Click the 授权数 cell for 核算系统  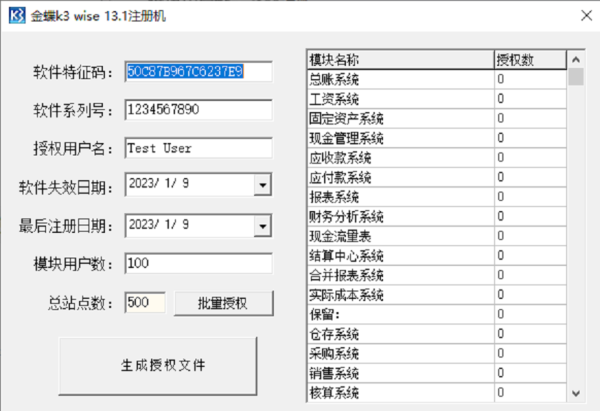[530, 393]
